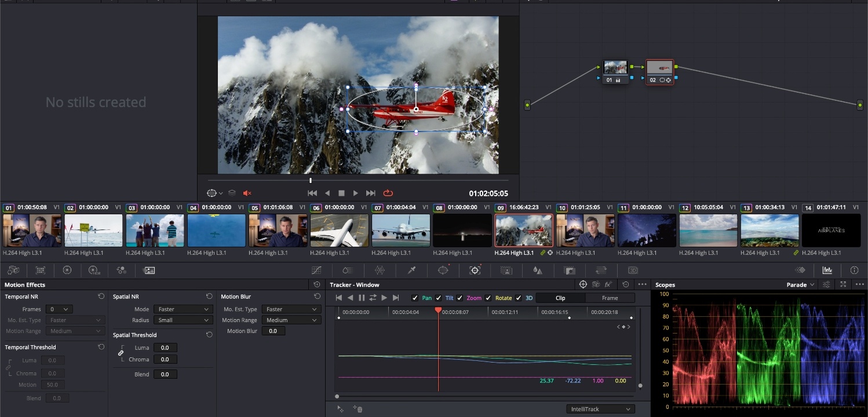Switch tracker to Frame mode
Screen dimensions: 868x417
point(610,298)
